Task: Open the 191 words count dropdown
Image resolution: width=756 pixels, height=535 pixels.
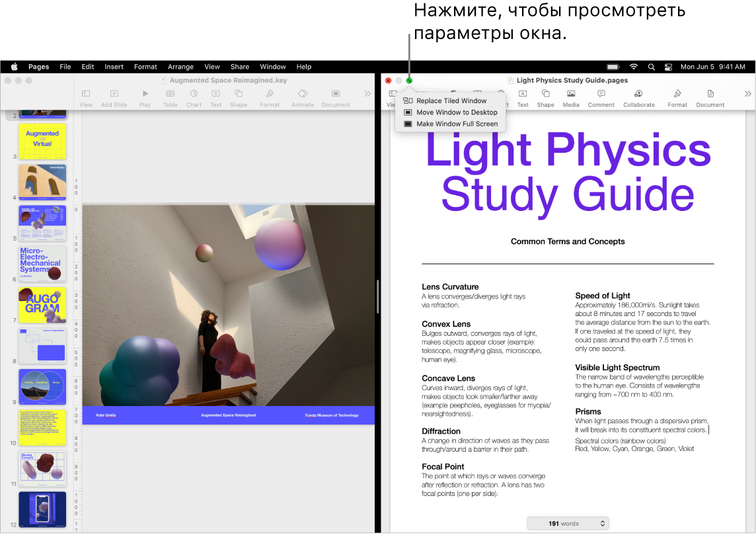Action: point(568,522)
